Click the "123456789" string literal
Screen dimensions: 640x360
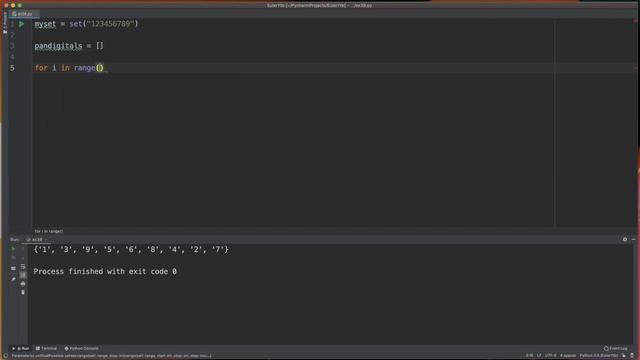(110, 24)
